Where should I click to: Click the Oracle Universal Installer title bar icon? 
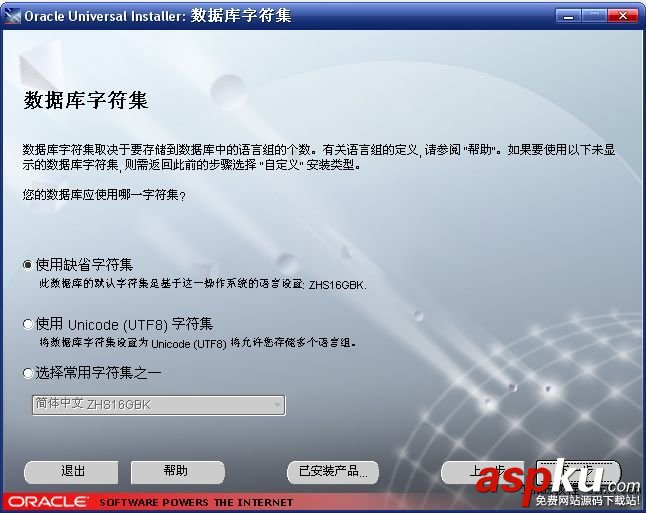click(12, 16)
